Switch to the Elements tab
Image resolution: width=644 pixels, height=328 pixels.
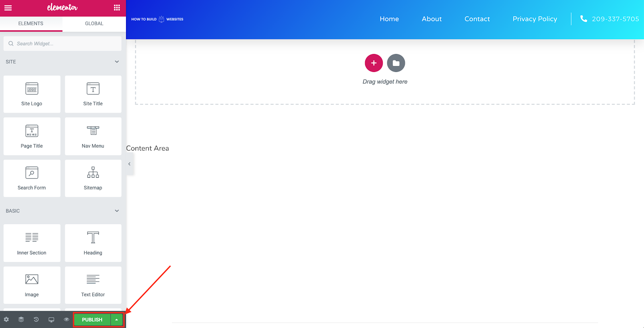tap(31, 23)
